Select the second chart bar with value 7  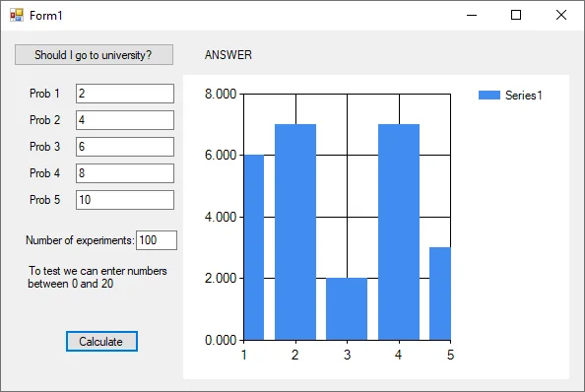tap(295, 232)
